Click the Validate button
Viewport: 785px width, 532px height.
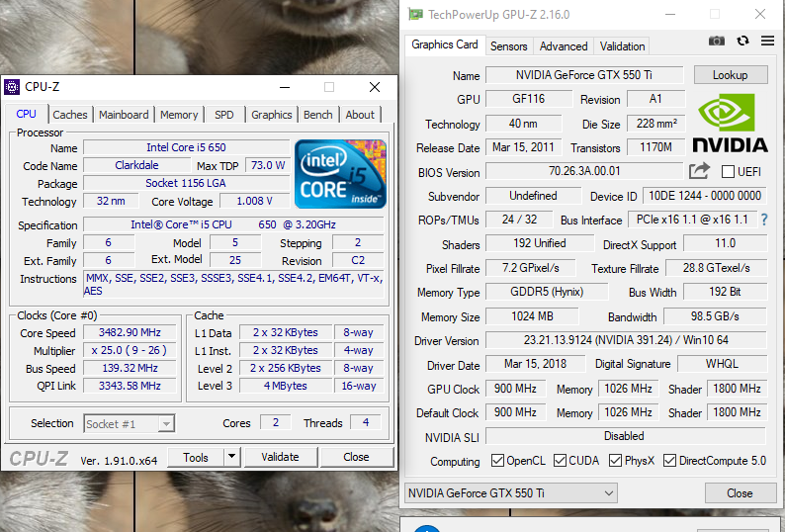click(280, 457)
